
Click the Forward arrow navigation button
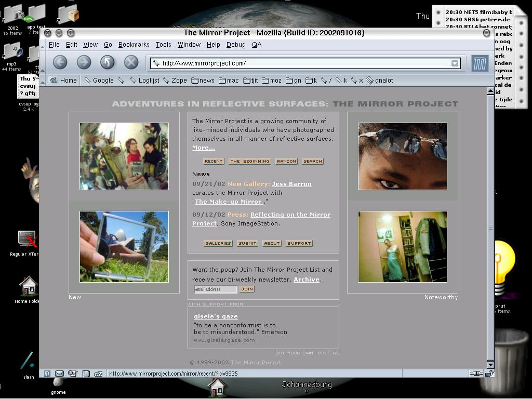[x=84, y=62]
